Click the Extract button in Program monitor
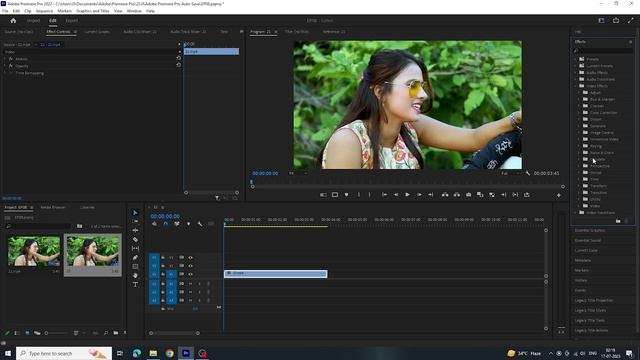The width and height of the screenshot is (640, 360). [457, 195]
